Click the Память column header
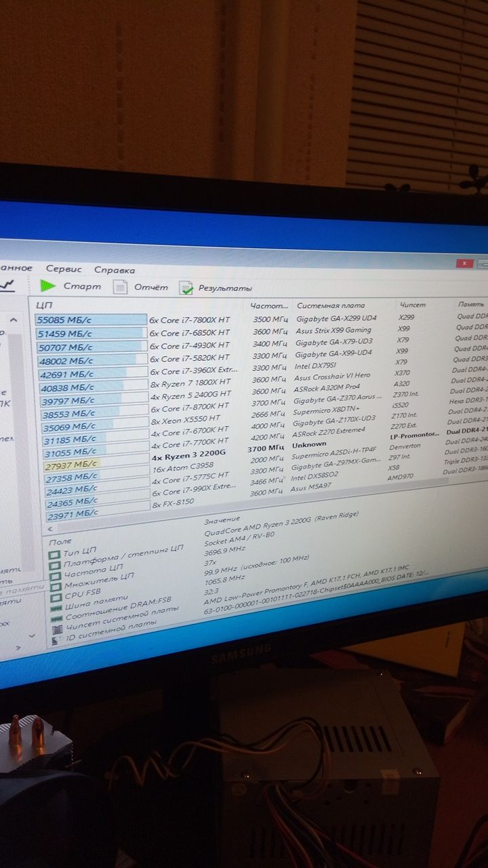The height and width of the screenshot is (868, 488). [x=471, y=304]
